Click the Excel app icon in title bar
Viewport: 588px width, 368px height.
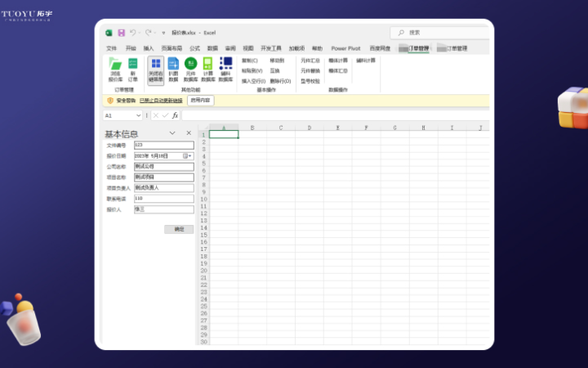pos(109,33)
